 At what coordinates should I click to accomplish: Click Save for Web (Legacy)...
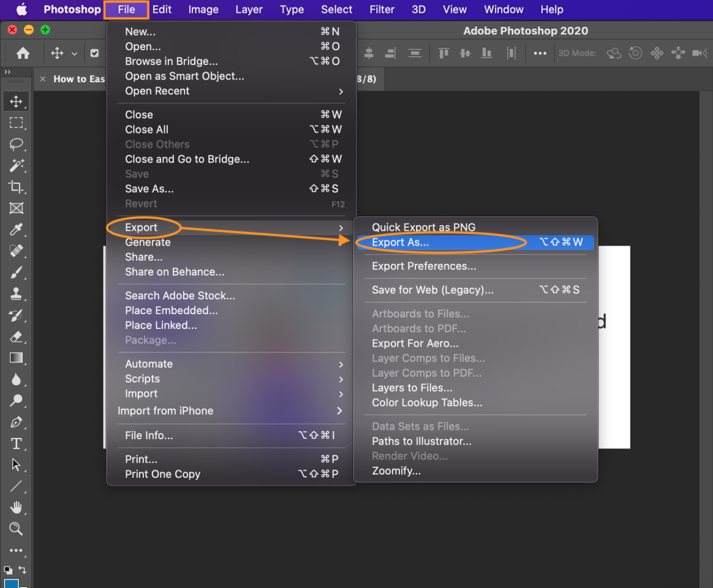432,290
